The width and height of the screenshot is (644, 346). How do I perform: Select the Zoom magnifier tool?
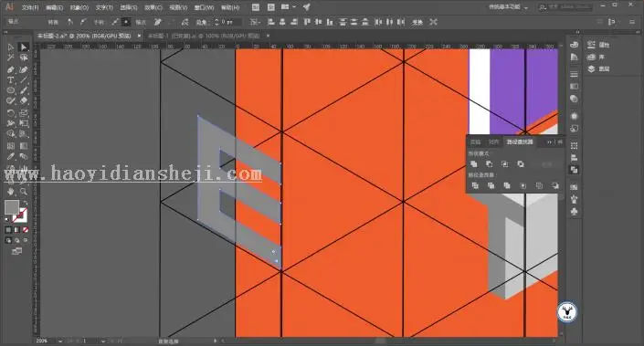click(24, 192)
